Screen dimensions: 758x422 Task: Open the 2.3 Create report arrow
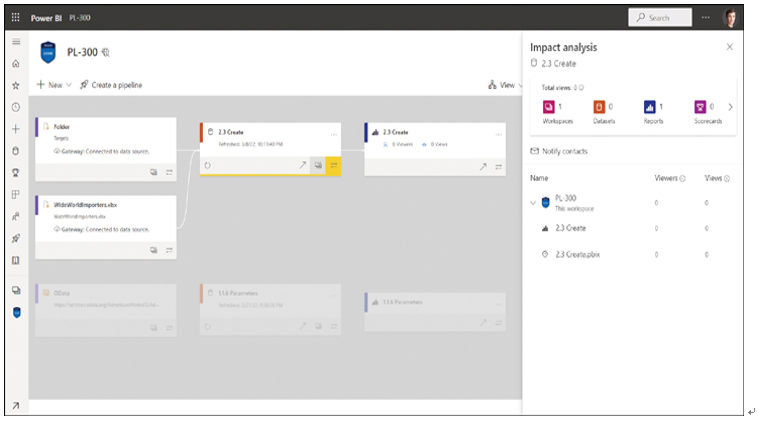483,167
